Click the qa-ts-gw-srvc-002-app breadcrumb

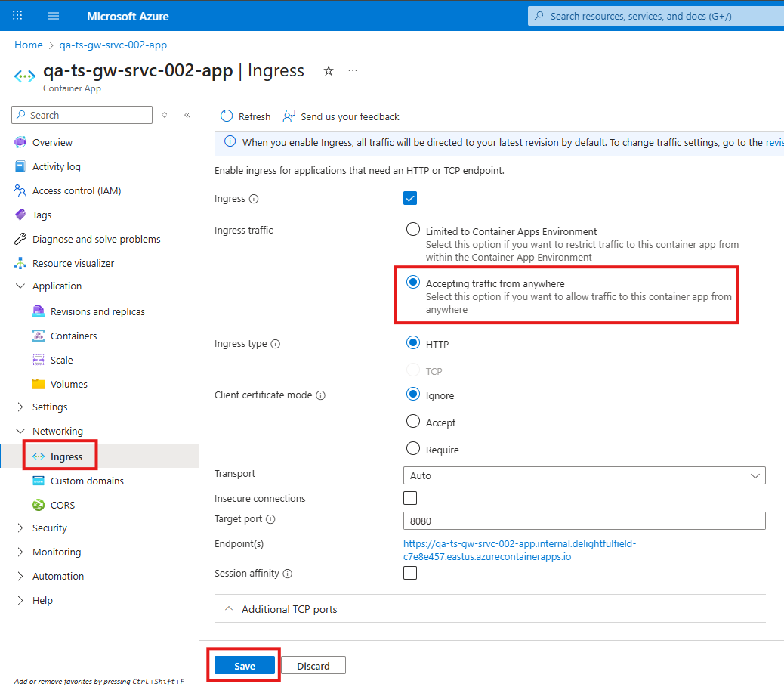(113, 45)
